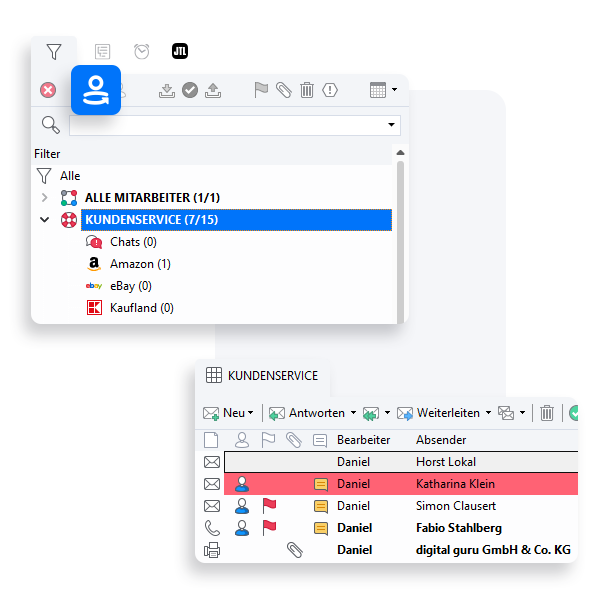
Task: Click the alarm clock tab icon
Action: (x=142, y=51)
